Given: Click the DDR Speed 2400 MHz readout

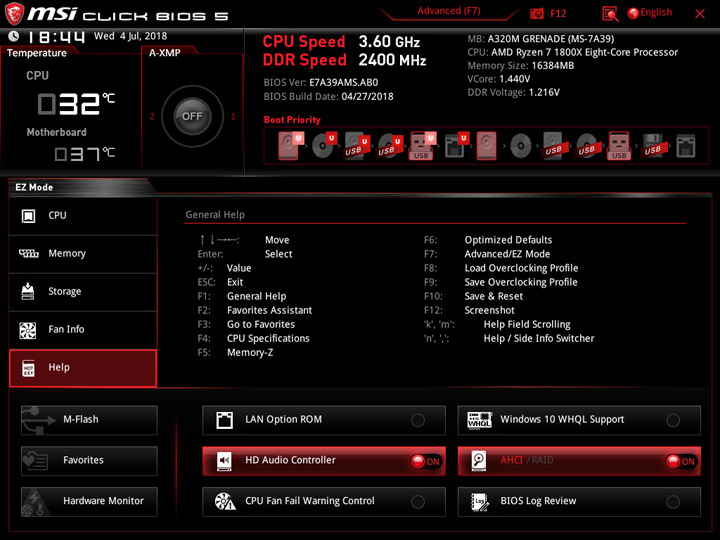Looking at the screenshot, I should [x=344, y=60].
